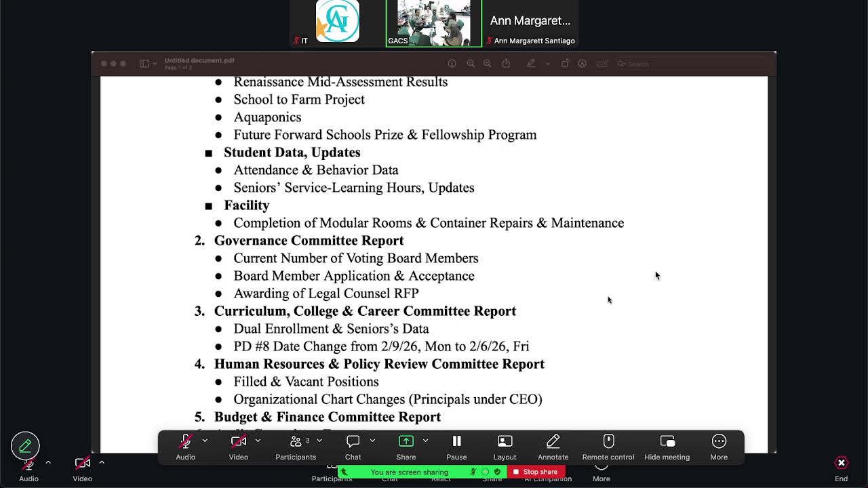The height and width of the screenshot is (488, 868).
Task: Click the 'You are screen sharing' status label
Action: coord(410,472)
